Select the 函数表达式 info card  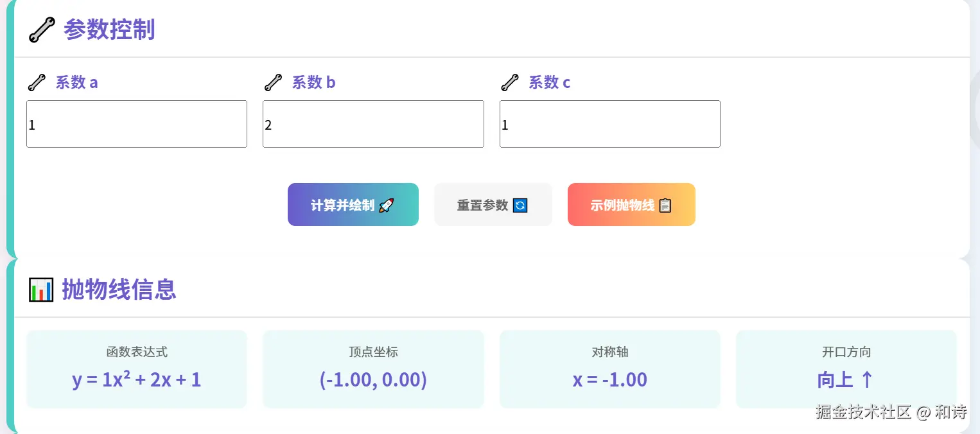coord(136,369)
